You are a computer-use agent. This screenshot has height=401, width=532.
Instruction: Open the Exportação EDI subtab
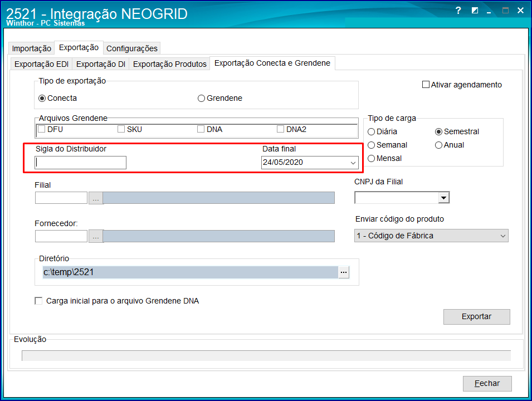pos(41,64)
